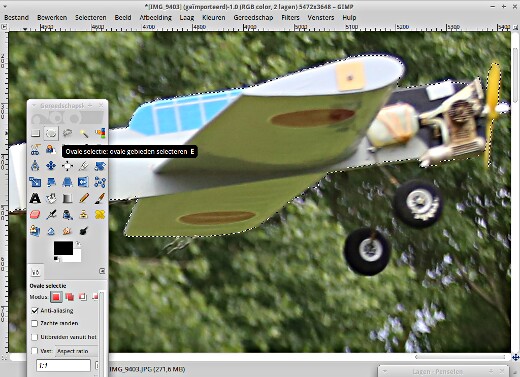Select the Text tool
This screenshot has width=520, height=377.
point(35,198)
